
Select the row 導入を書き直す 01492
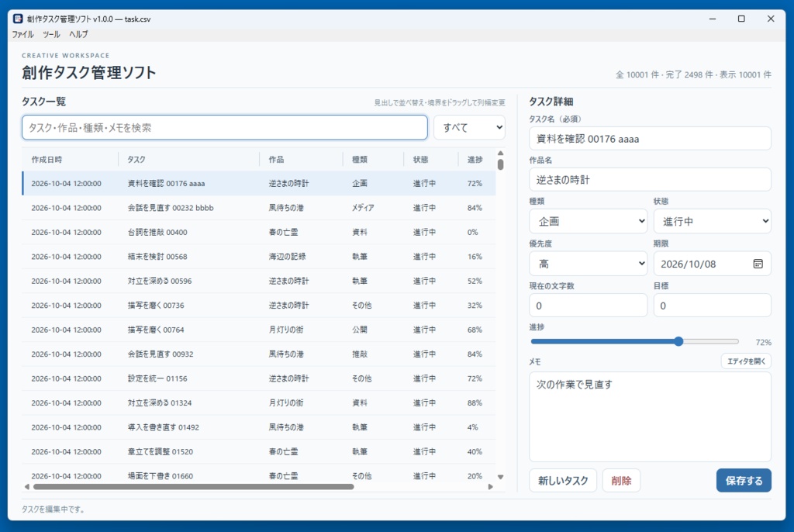[259, 427]
